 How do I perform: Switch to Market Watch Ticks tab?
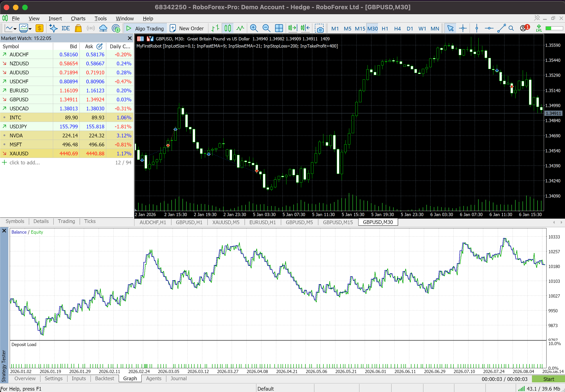coord(90,221)
